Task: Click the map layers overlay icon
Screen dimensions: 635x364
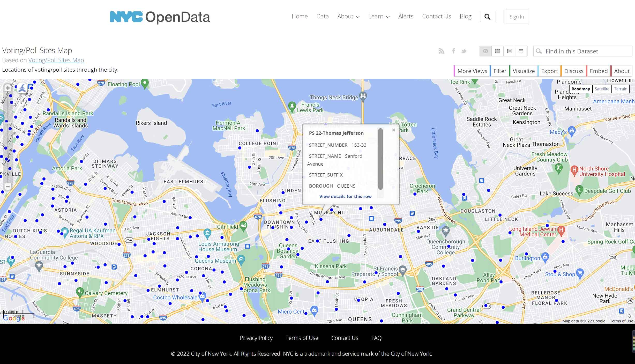Action: [23, 88]
